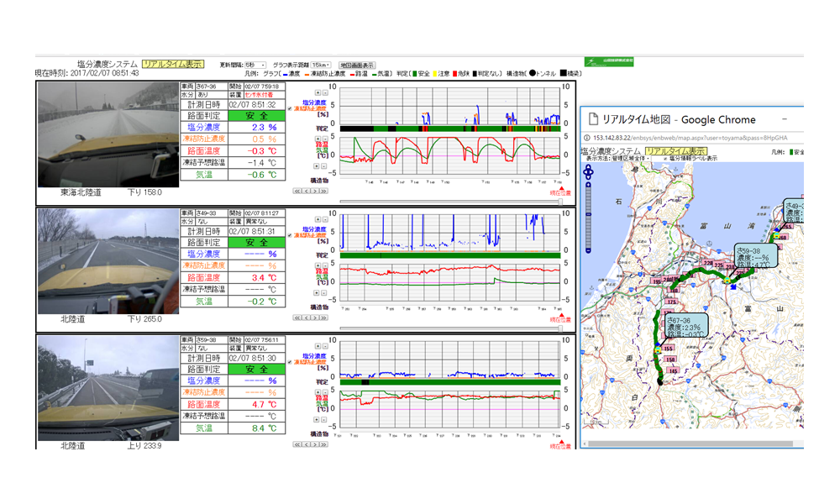Click graph position slider in さ49-33 panel

(x=451, y=328)
